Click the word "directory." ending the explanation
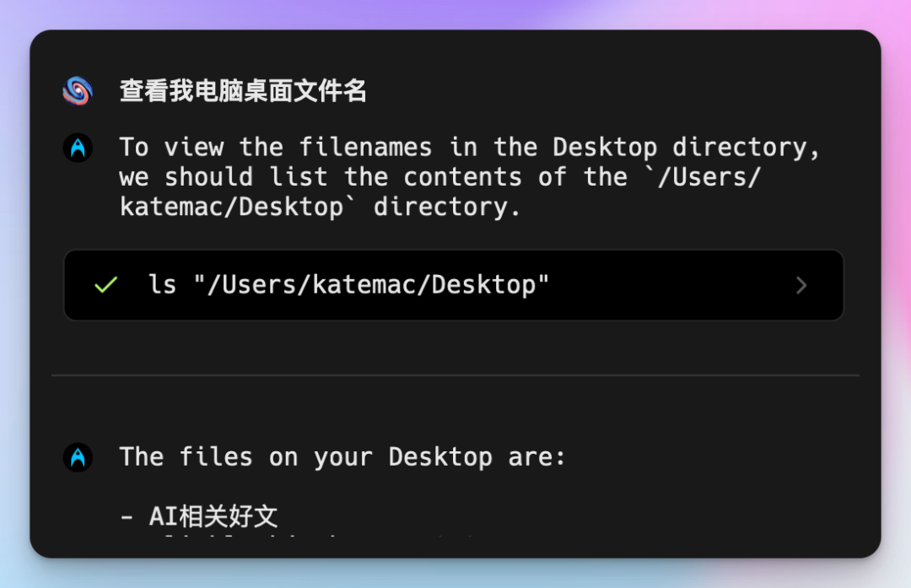 [447, 207]
